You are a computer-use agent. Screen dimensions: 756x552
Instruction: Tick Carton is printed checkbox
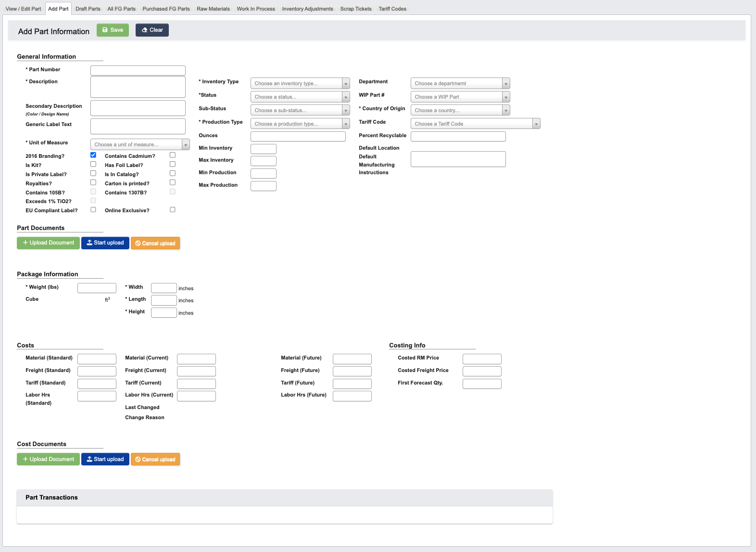tap(173, 182)
